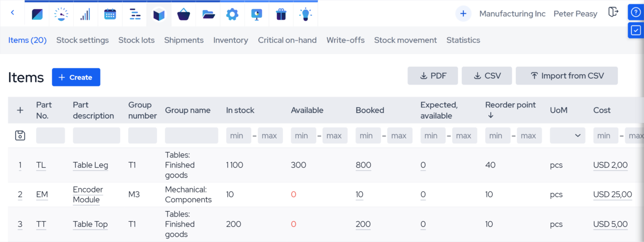The image size is (644, 242).
Task: Click Expected available max filter field
Action: 464,135
